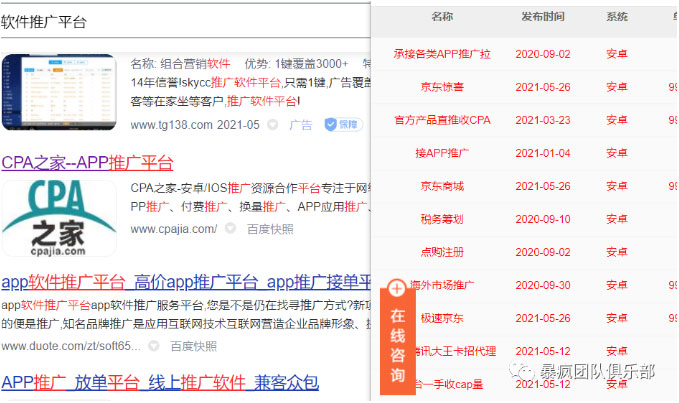The height and width of the screenshot is (403, 679).
Task: Click date 2020-09-30 in 海外市场推广 row
Action: (543, 285)
